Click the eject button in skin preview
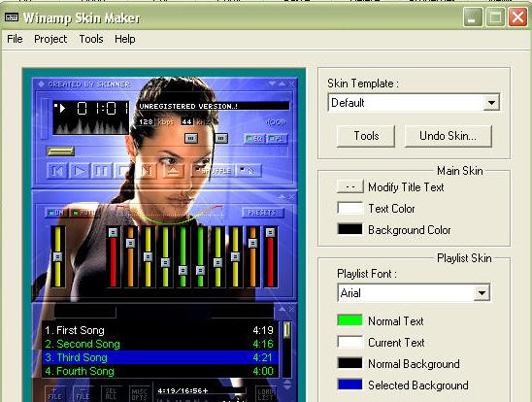The height and width of the screenshot is (402, 532). pyautogui.click(x=174, y=171)
